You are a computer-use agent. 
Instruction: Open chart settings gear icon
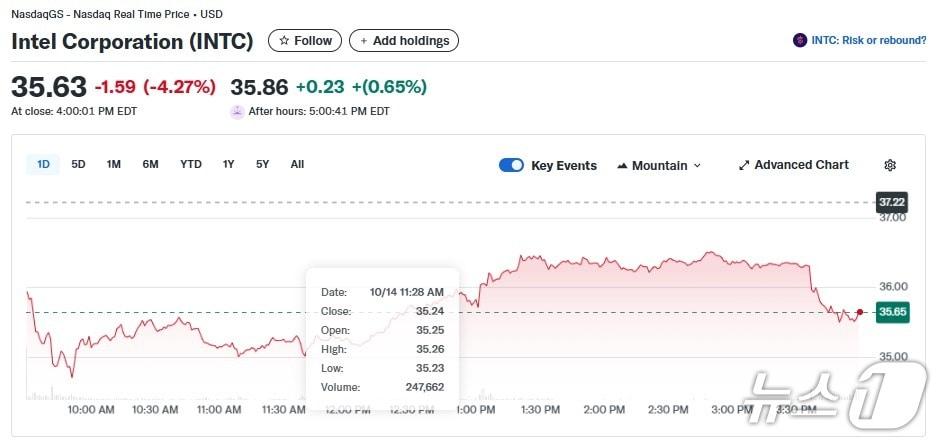click(x=890, y=166)
